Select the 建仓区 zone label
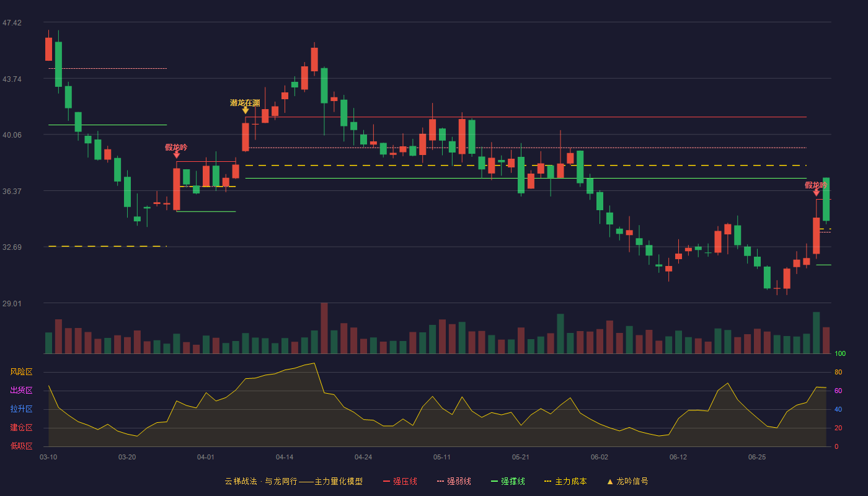 click(21, 428)
